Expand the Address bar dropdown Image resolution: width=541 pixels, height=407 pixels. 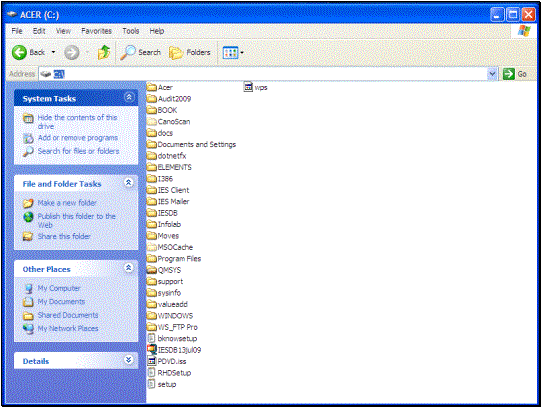click(x=492, y=74)
